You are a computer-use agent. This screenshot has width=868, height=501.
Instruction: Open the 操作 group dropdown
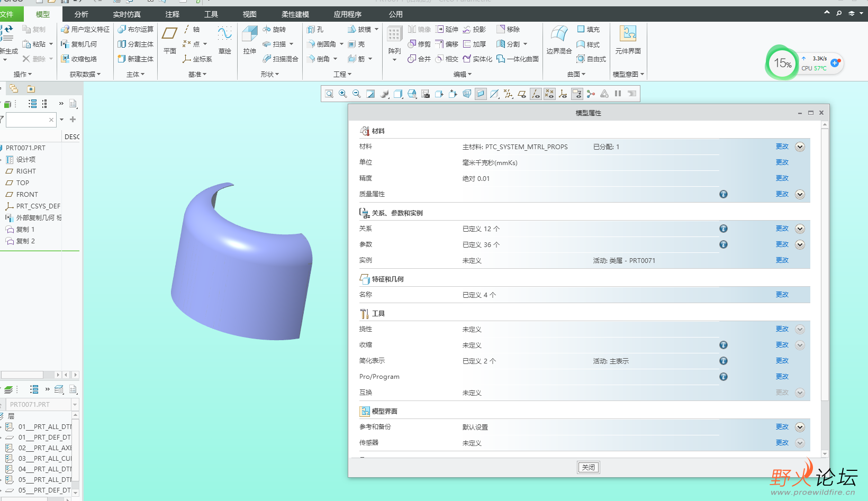coord(22,74)
